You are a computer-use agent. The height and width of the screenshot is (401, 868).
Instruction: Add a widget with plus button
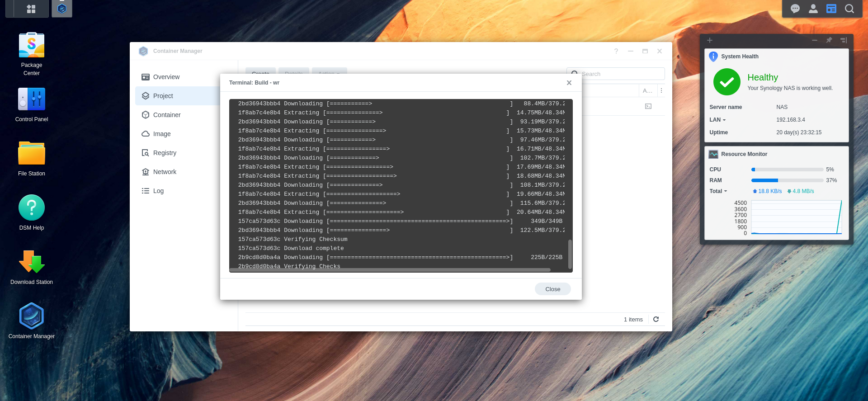710,40
